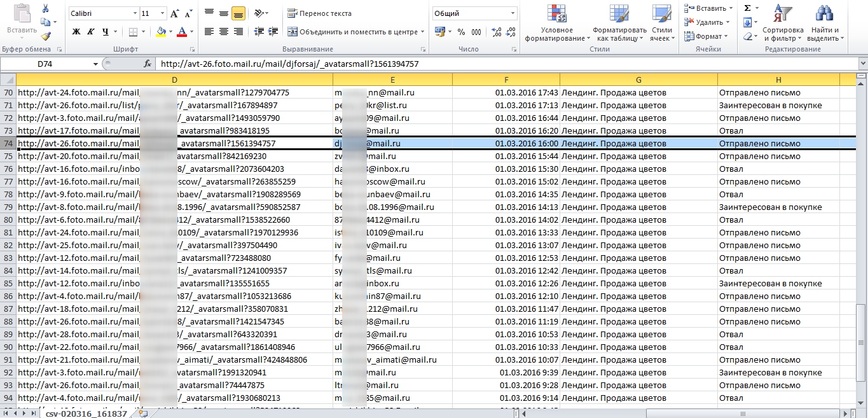The width and height of the screenshot is (868, 418).
Task: Click the insert function fx icon
Action: (x=148, y=64)
